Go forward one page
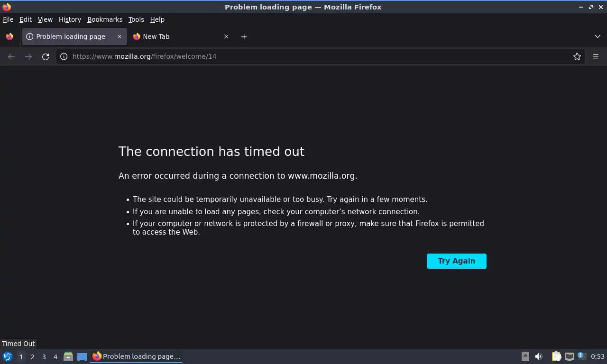This screenshot has width=607, height=364. click(x=28, y=56)
